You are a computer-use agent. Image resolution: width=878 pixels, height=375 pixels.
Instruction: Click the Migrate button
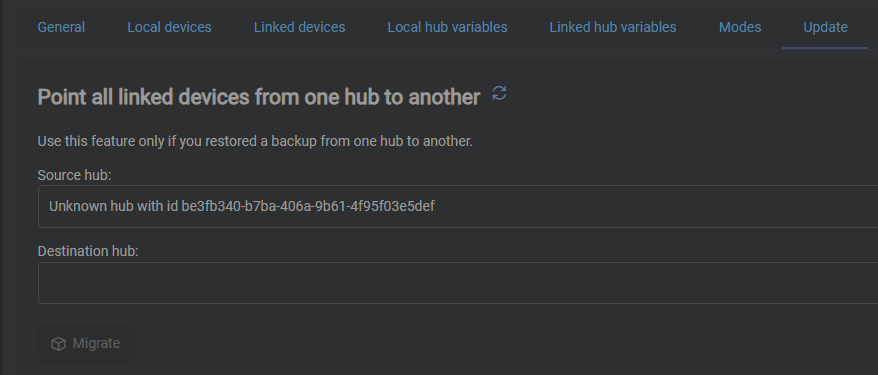tap(86, 344)
